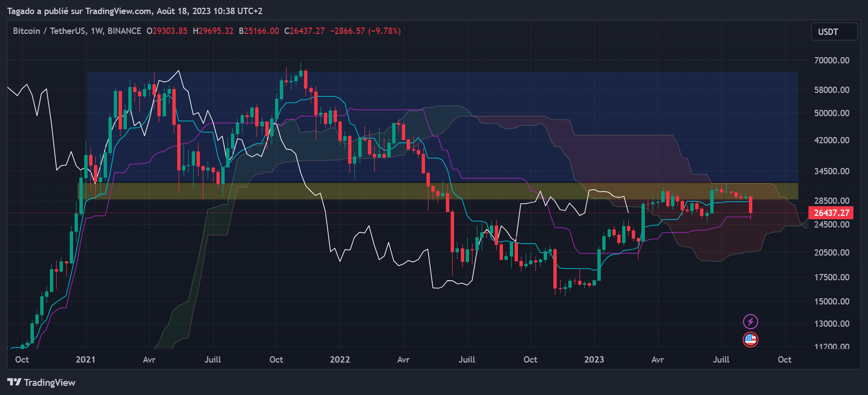
Task: Click the 15000.00 price axis label
Action: coord(832,302)
